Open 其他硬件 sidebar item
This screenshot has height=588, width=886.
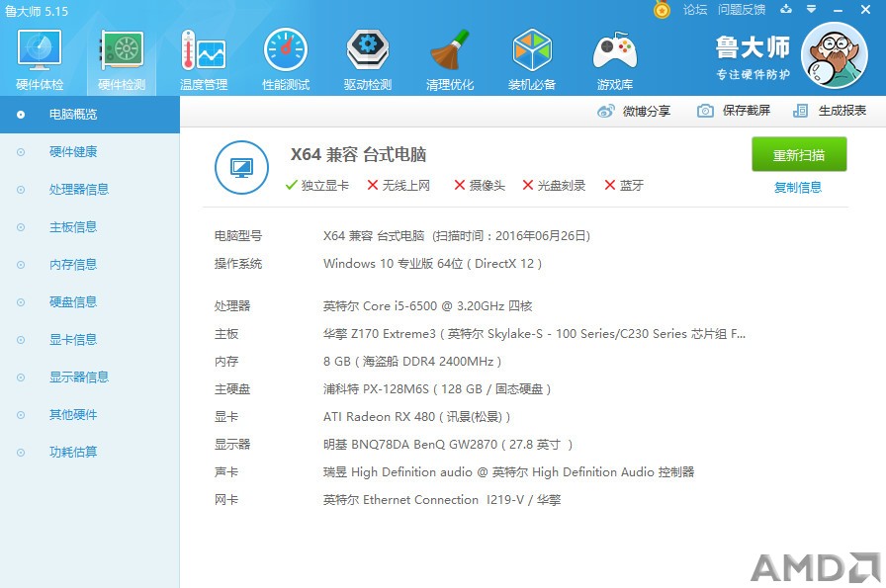(x=90, y=415)
